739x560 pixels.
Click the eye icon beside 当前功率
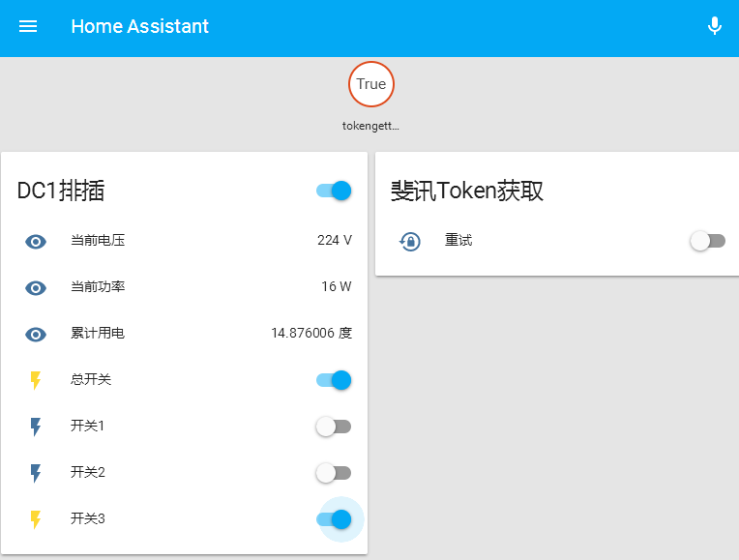tap(36, 287)
